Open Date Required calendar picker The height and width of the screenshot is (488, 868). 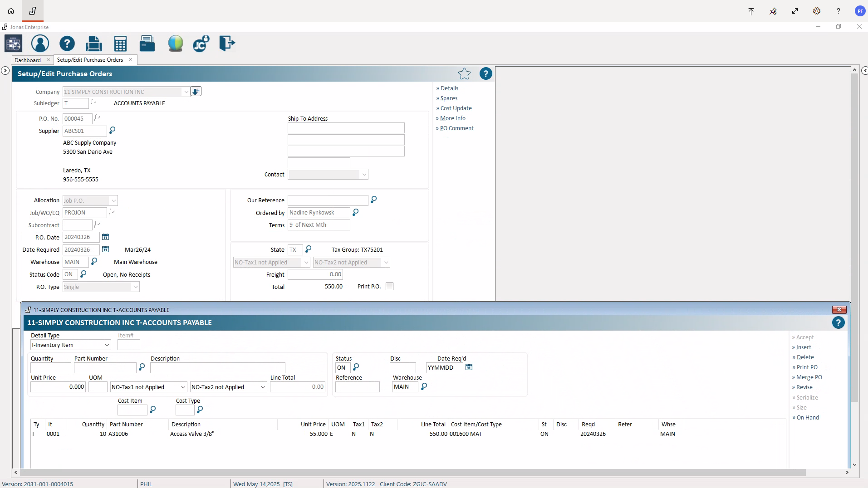tap(105, 249)
